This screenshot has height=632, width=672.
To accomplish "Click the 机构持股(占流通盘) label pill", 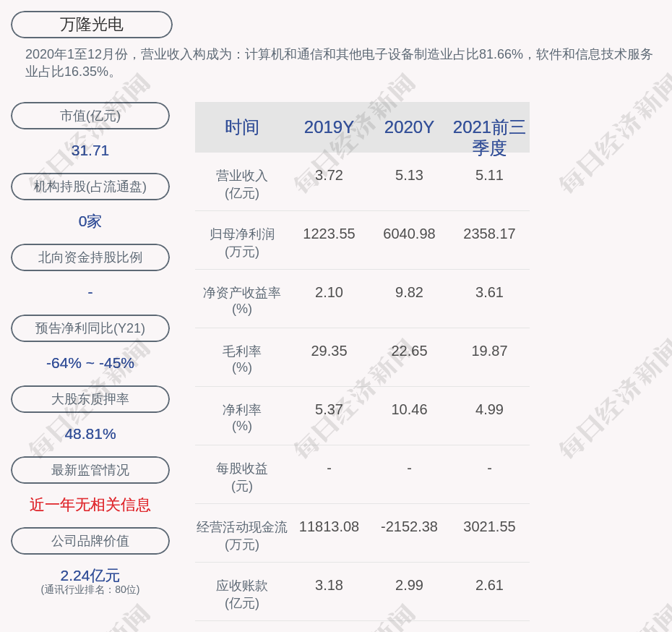I will pyautogui.click(x=90, y=187).
